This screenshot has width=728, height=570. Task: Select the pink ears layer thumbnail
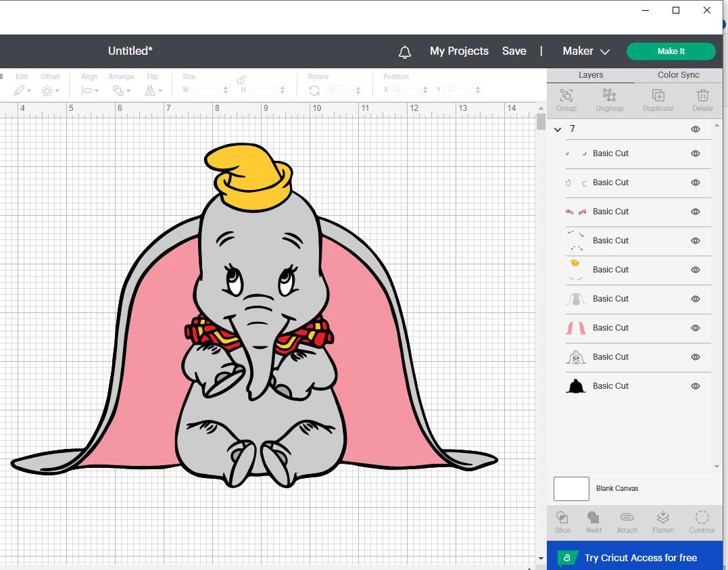[x=575, y=328]
